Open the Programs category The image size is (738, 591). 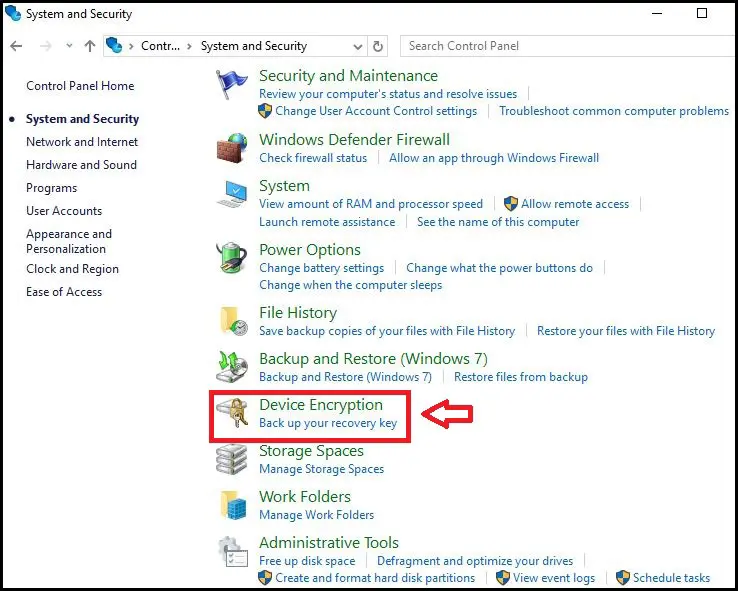tap(51, 188)
